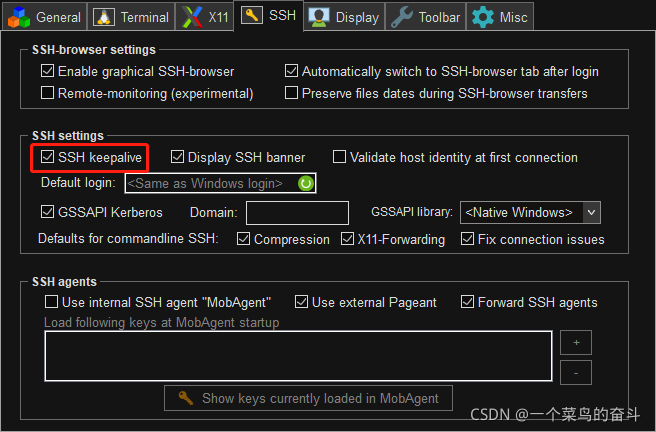Viewport: 656px width, 432px height.
Task: Click the green refresh icon in Default login
Action: tap(306, 183)
